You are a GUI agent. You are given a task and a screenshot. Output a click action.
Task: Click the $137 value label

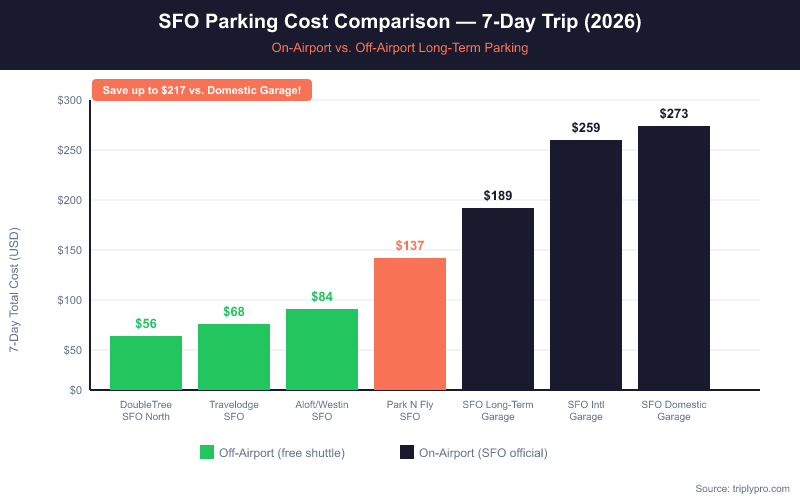click(410, 246)
